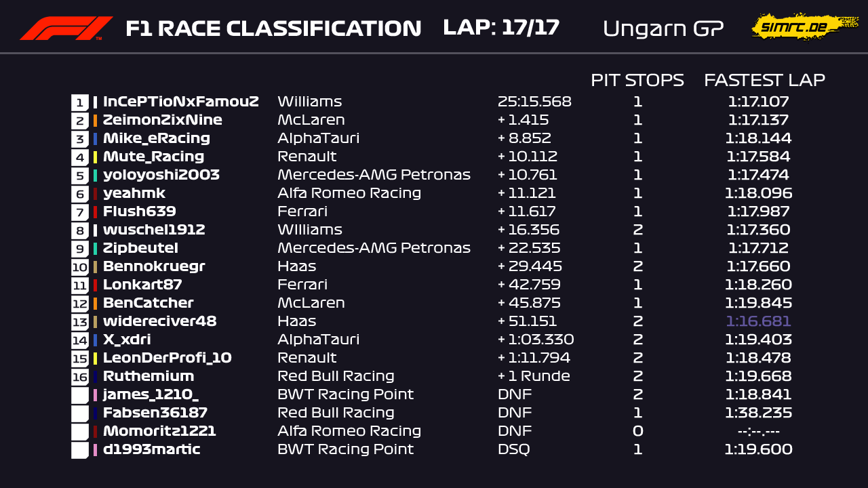Click the Ungarn GP title

663,28
